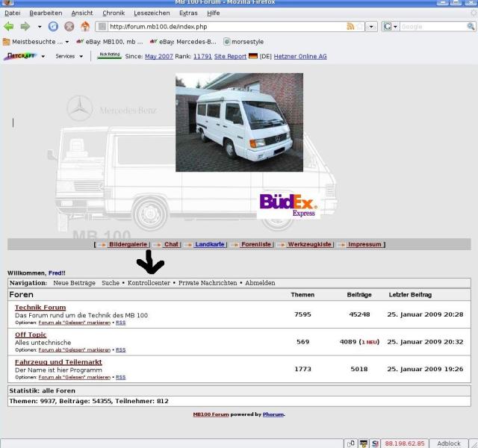Click the green Forward arrow
Screen dimensions: 478x448
25,27
